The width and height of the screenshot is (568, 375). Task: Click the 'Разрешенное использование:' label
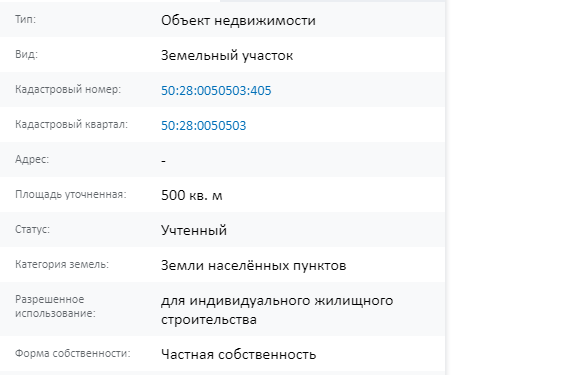click(55, 306)
